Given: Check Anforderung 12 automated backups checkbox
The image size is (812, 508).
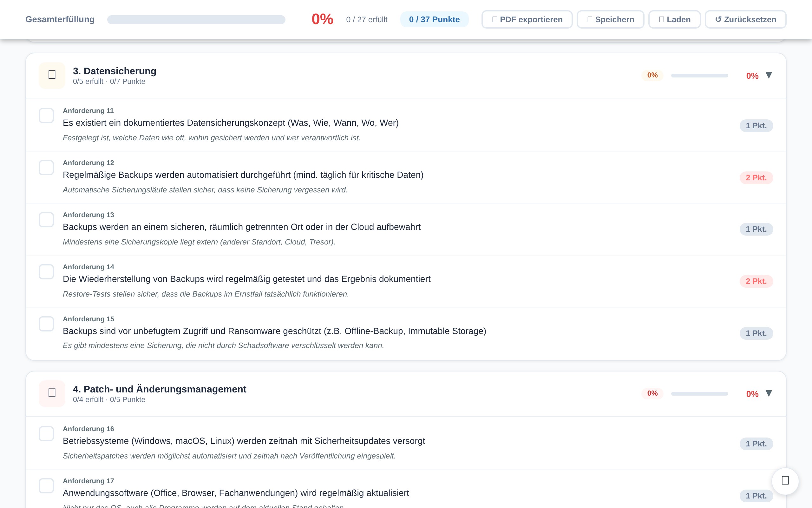Looking at the screenshot, I should pos(46,168).
